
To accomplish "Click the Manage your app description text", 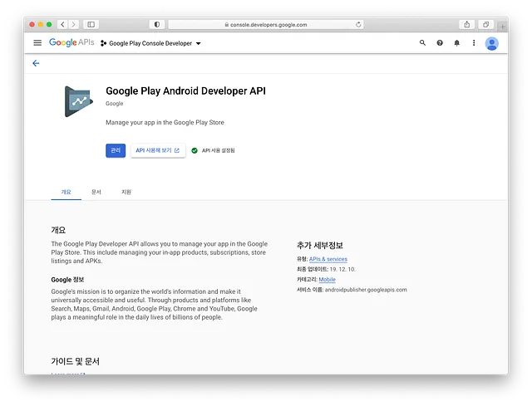I will (165, 122).
